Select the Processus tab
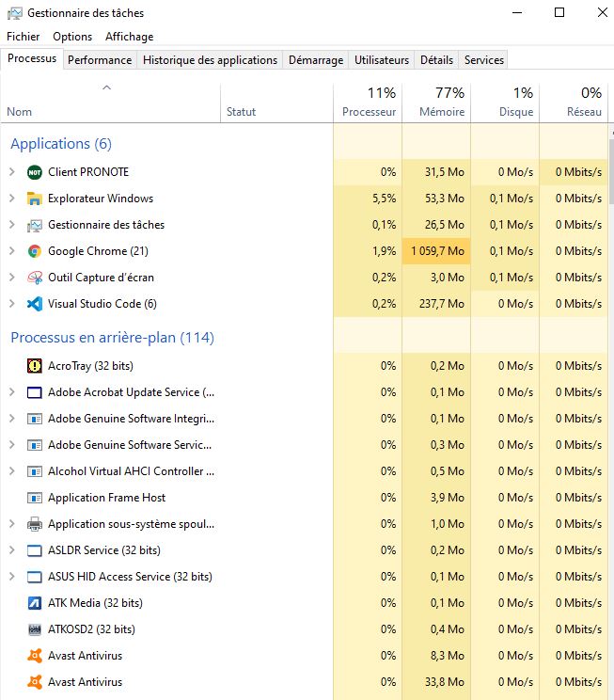The image size is (614, 700). click(x=32, y=58)
